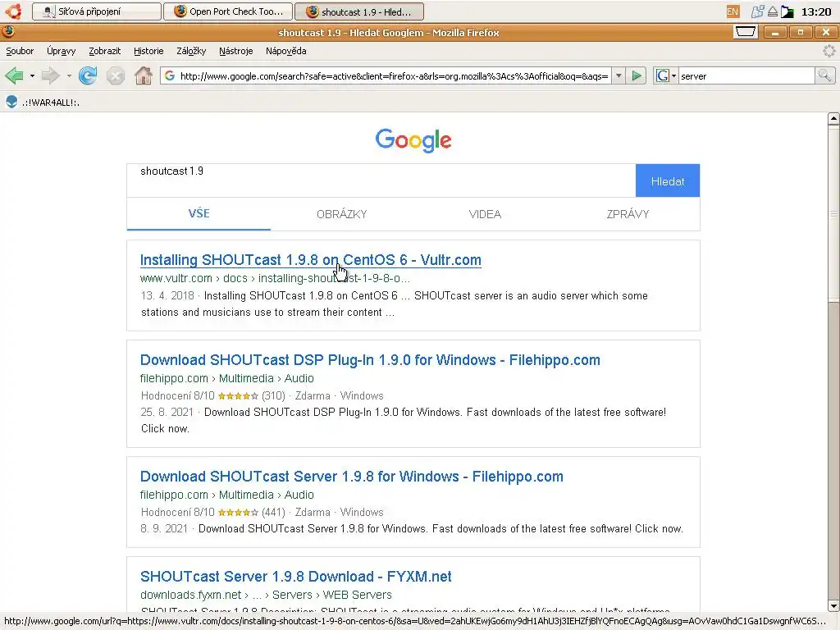Click the blue Hledat search button

pyautogui.click(x=668, y=181)
